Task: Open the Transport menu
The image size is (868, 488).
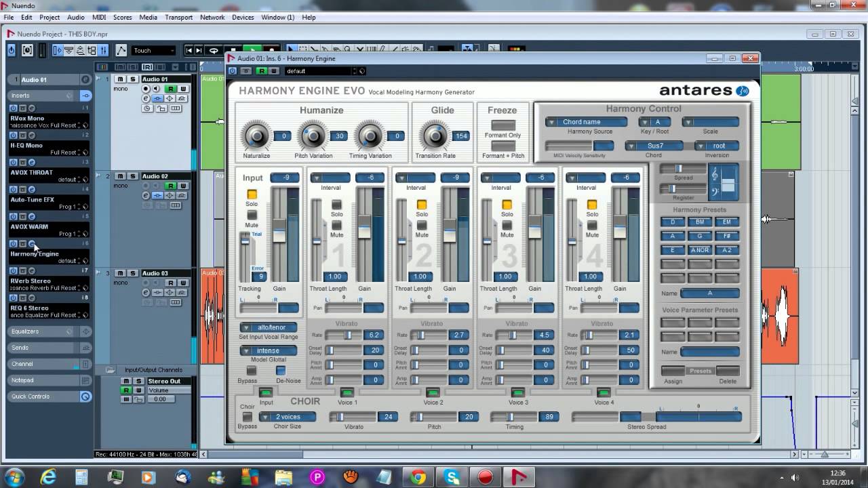Action: [x=179, y=17]
